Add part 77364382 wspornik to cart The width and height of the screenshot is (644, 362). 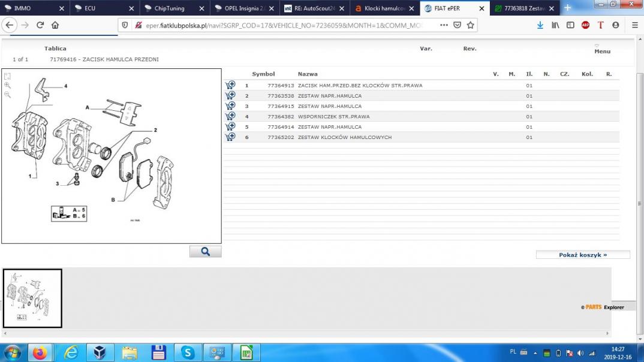click(x=230, y=116)
